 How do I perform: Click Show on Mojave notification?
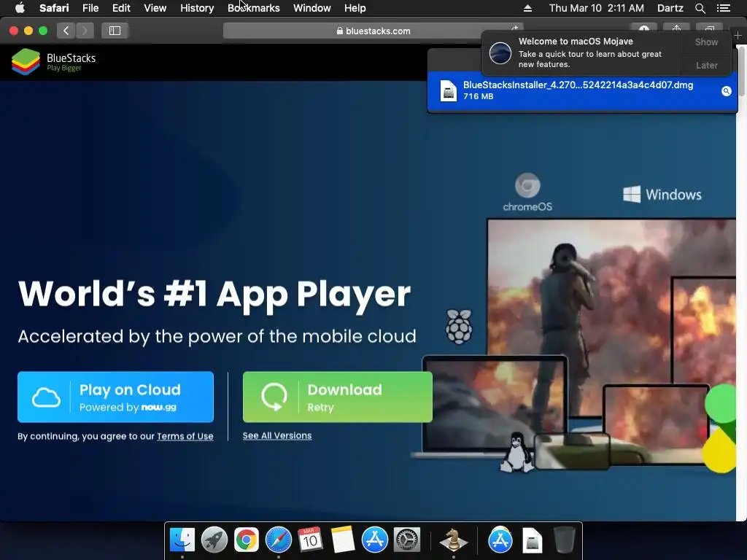(706, 42)
